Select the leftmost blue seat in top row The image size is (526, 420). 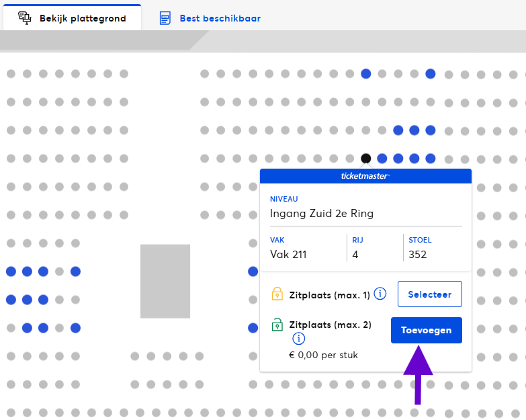[x=366, y=74]
